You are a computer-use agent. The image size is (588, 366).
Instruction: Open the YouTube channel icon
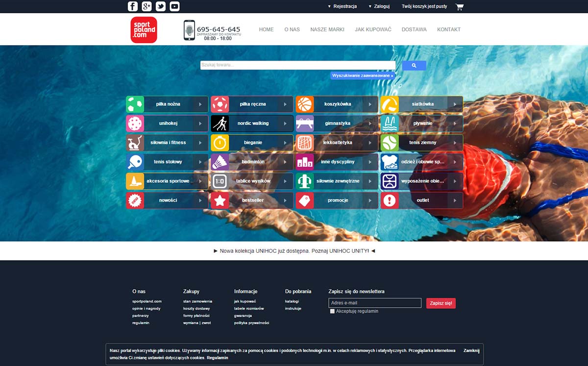point(174,6)
